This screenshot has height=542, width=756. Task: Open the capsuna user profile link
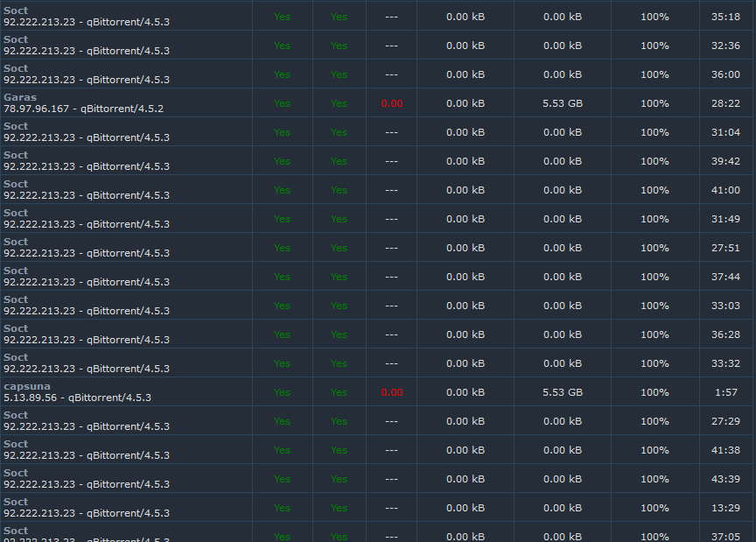[x=27, y=386]
